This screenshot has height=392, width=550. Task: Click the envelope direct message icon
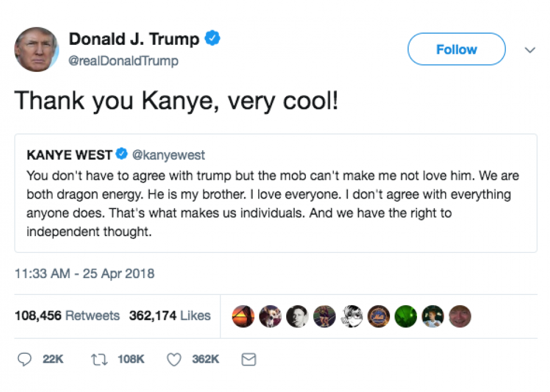(x=249, y=359)
